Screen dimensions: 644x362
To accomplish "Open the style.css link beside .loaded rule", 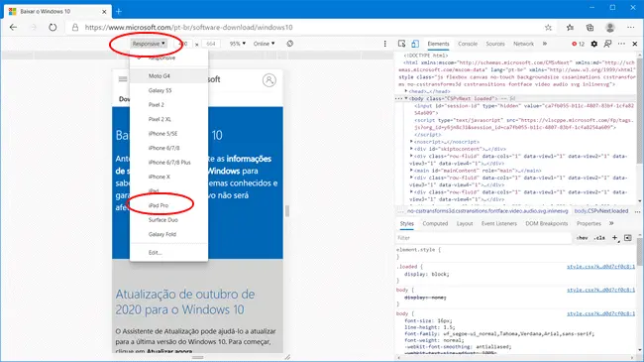I will (x=600, y=267).
